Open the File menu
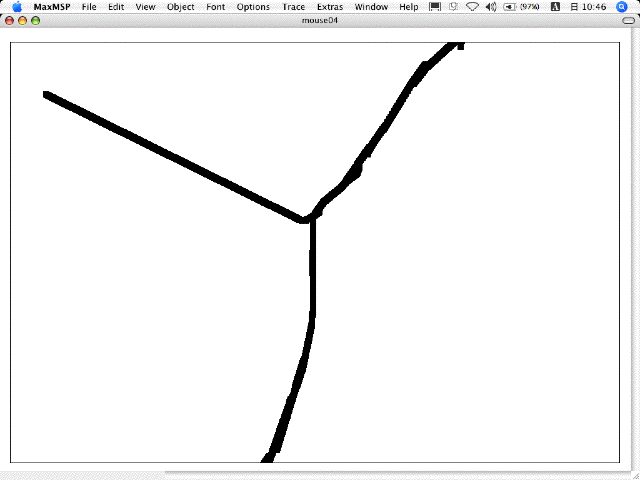Image resolution: width=640 pixels, height=480 pixels. (89, 7)
